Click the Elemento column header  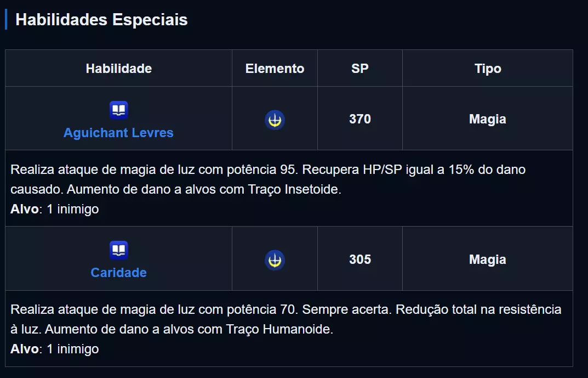(x=275, y=69)
